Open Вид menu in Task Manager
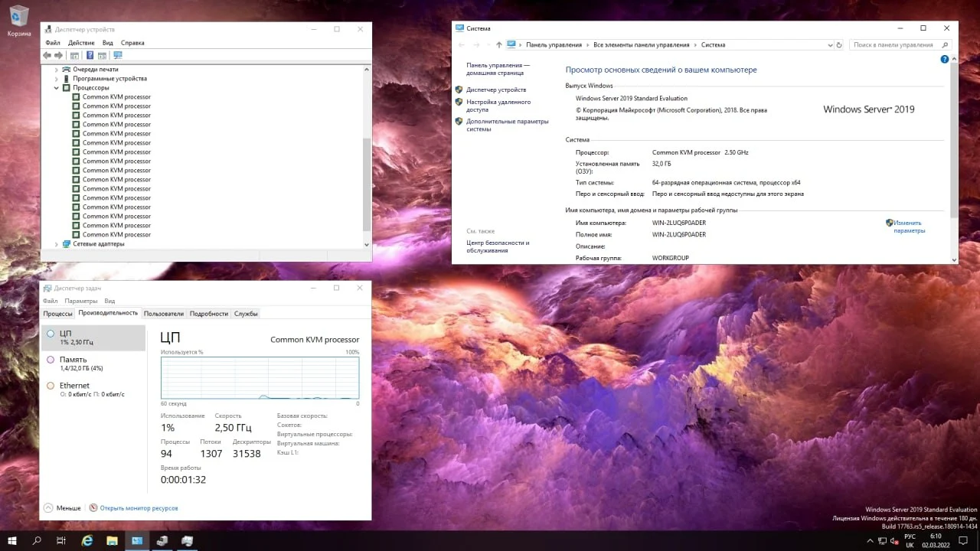The width and height of the screenshot is (980, 551). pyautogui.click(x=109, y=301)
